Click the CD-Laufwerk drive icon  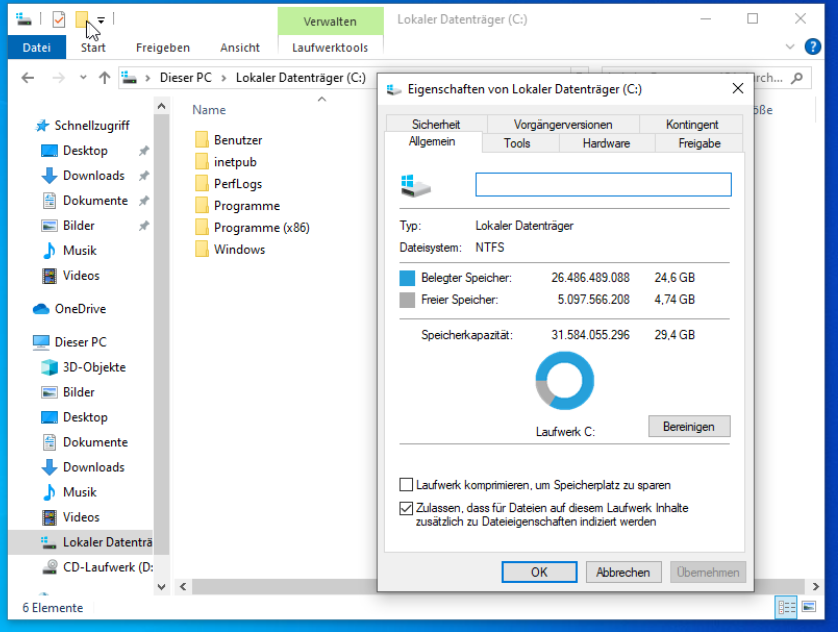(x=49, y=567)
